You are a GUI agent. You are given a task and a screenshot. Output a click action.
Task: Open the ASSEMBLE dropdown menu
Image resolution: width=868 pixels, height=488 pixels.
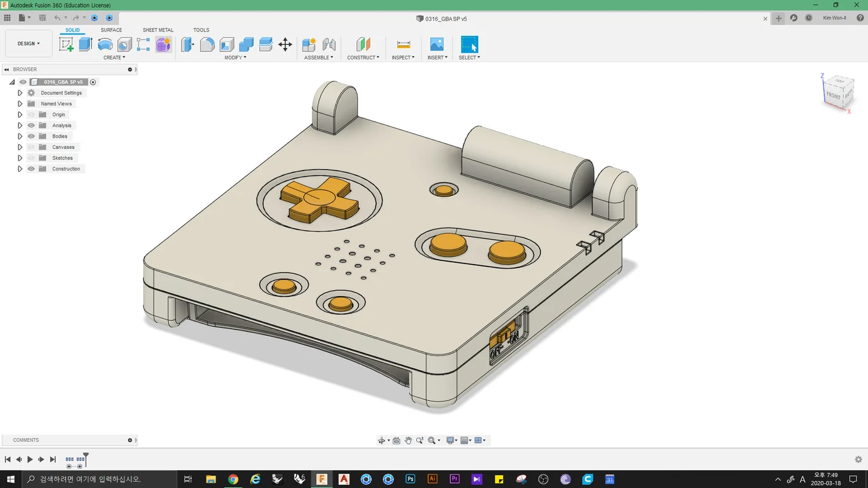coord(319,58)
